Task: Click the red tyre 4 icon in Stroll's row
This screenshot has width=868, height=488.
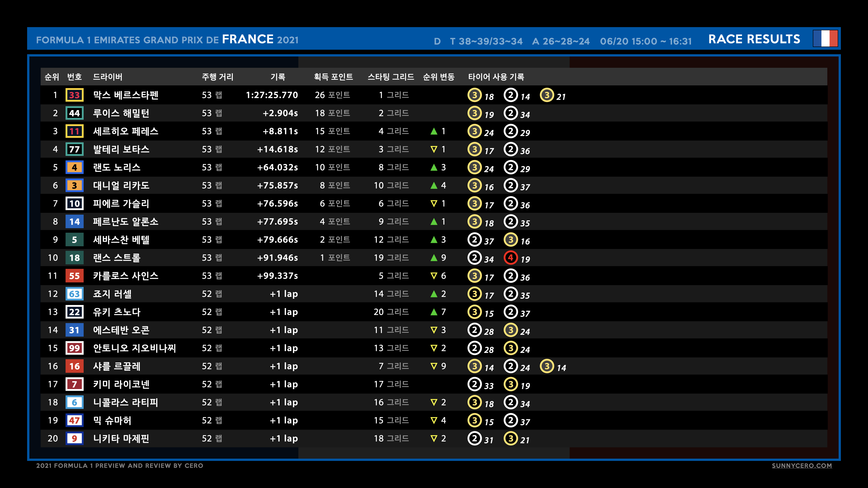Action: (x=511, y=258)
